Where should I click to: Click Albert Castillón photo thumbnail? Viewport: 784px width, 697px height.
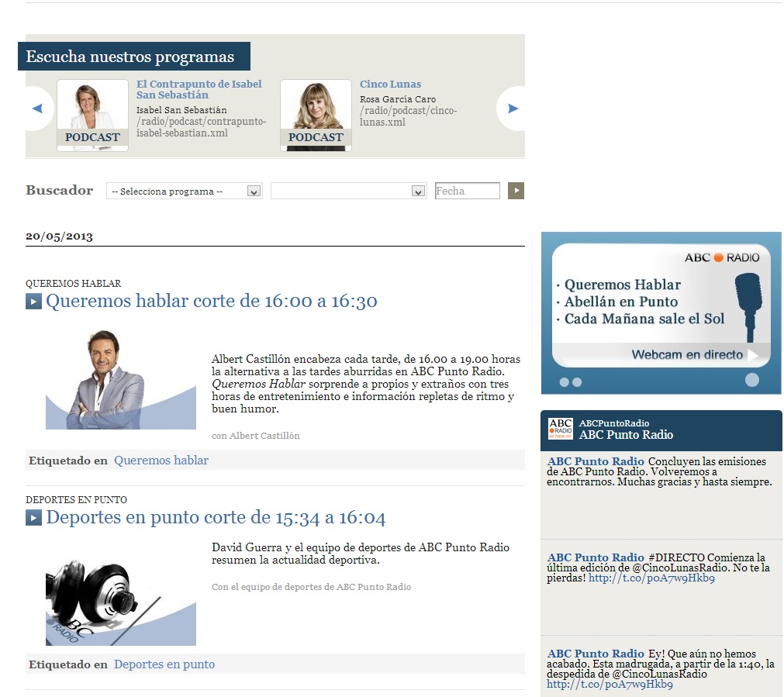(120, 380)
